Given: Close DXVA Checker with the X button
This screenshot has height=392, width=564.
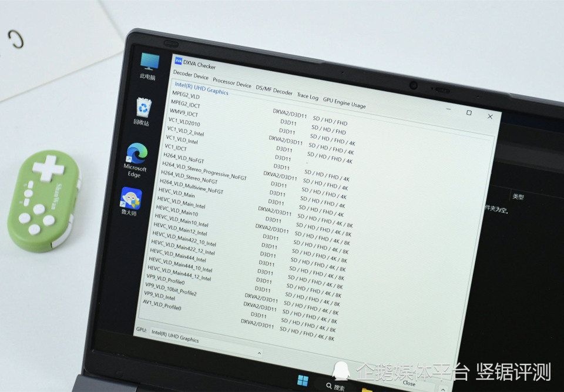Looking at the screenshot, I should 490,116.
